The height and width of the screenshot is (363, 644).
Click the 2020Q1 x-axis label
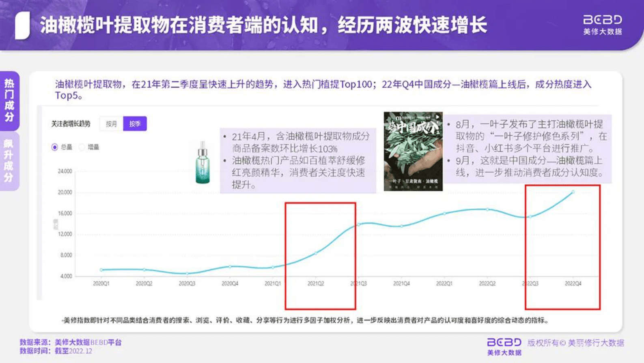pyautogui.click(x=101, y=284)
